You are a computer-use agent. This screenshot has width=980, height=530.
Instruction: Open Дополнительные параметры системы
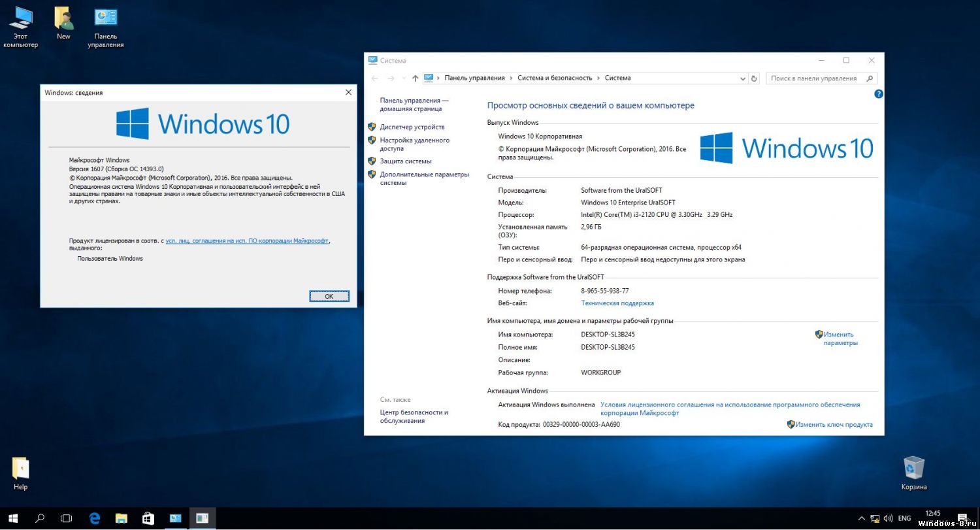tap(424, 178)
